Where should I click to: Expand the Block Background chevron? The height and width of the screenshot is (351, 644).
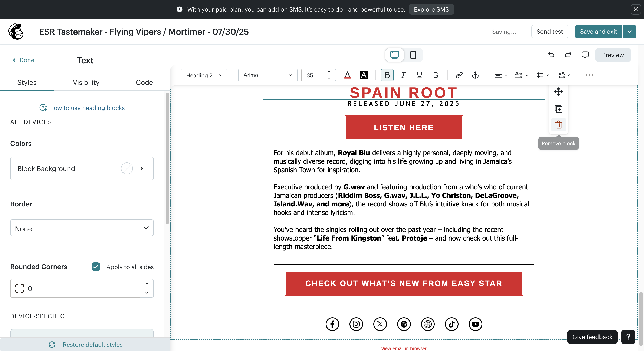[x=142, y=168]
